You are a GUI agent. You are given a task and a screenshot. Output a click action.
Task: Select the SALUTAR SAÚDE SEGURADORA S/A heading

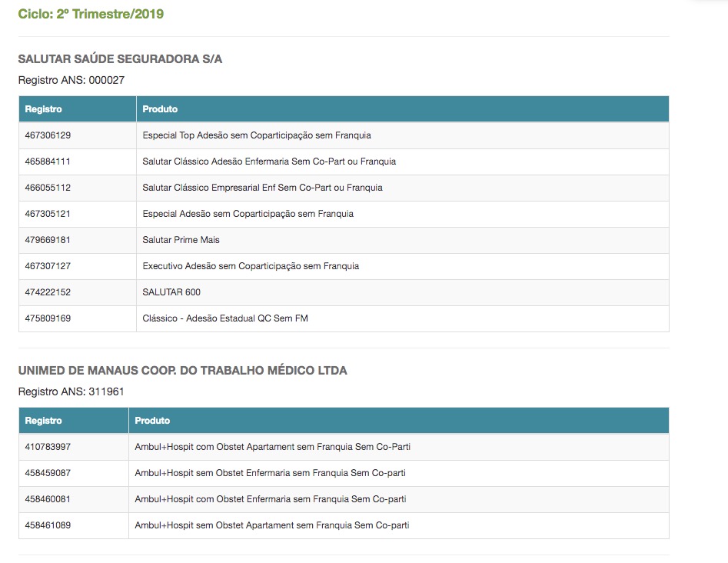[x=120, y=59]
